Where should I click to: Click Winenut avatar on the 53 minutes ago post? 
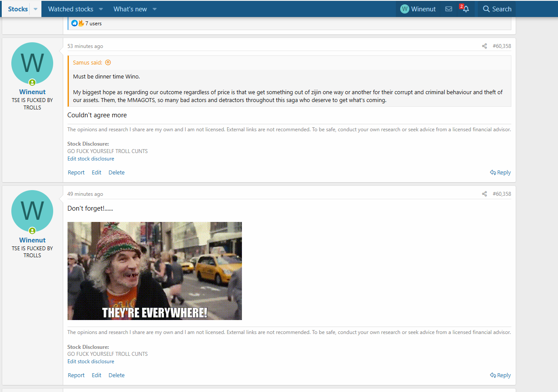[x=32, y=64]
